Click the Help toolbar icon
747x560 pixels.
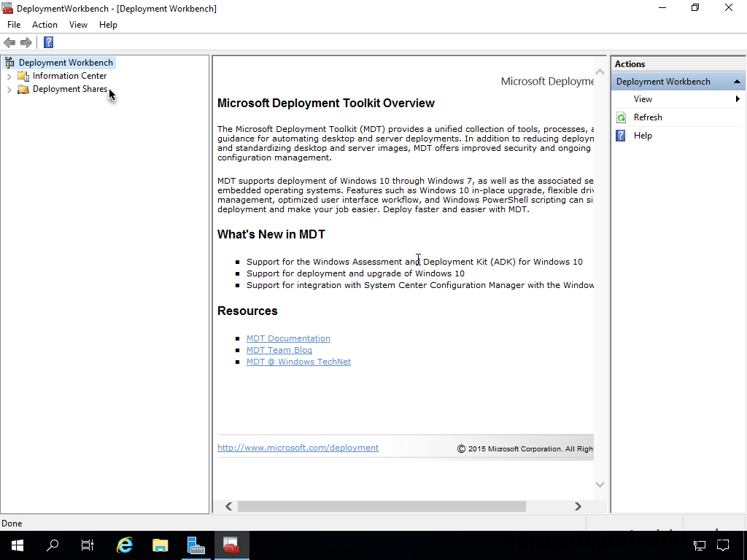(x=48, y=42)
